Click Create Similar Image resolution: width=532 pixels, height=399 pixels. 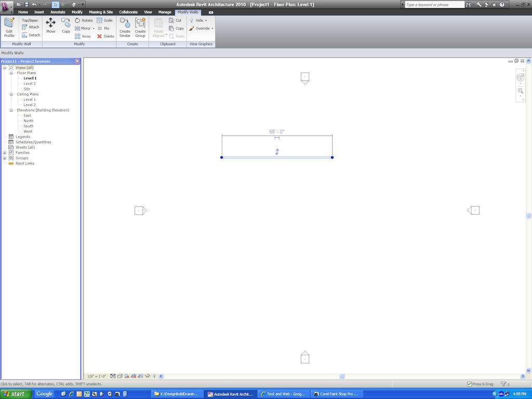click(125, 28)
